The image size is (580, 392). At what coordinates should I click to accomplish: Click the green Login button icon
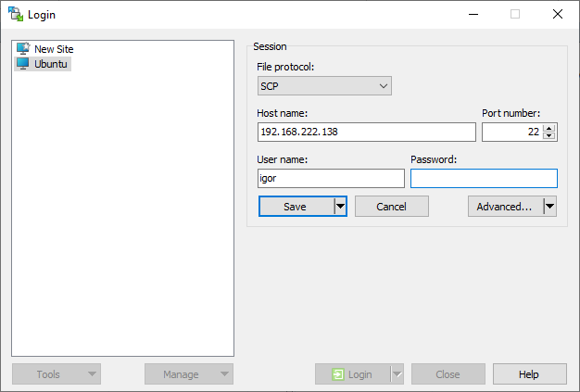pyautogui.click(x=339, y=374)
